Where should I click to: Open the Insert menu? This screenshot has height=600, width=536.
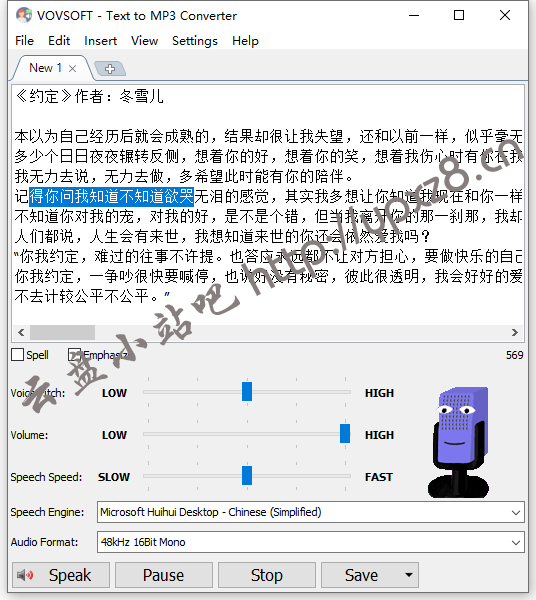point(100,41)
